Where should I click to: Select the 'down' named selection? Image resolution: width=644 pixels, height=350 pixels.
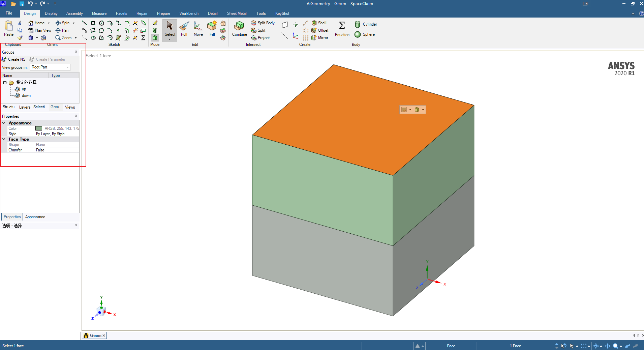(26, 95)
